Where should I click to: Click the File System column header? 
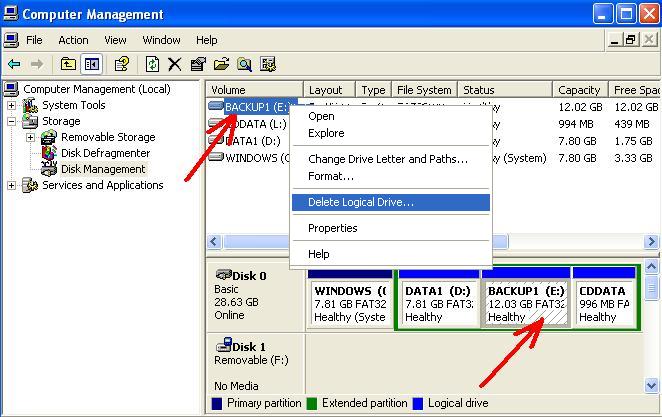point(423,90)
